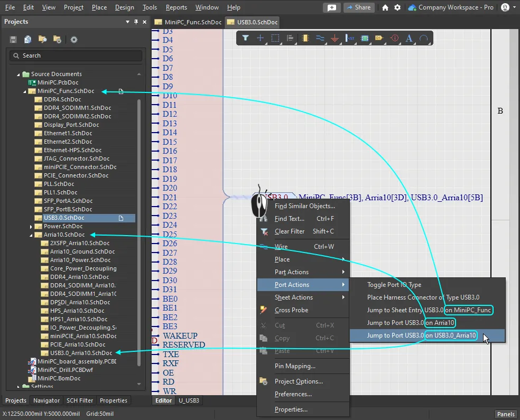Screen dimensions: 520x420
Task: Select Toggle Port IO Type
Action: [428, 285]
